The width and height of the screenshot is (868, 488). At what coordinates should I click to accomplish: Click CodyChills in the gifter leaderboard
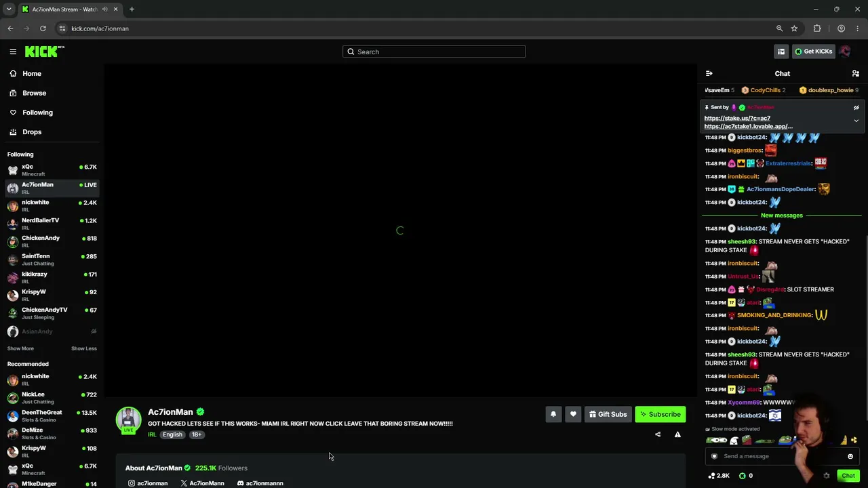tap(764, 90)
